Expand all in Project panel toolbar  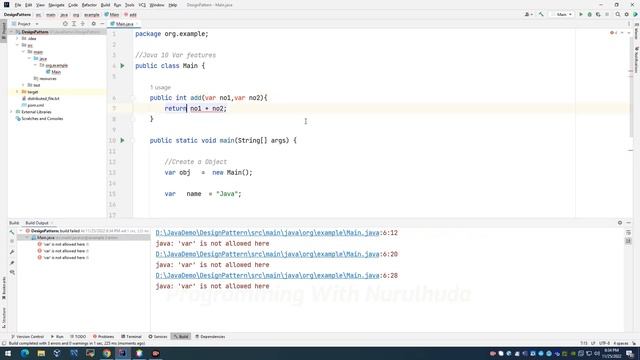click(74, 24)
